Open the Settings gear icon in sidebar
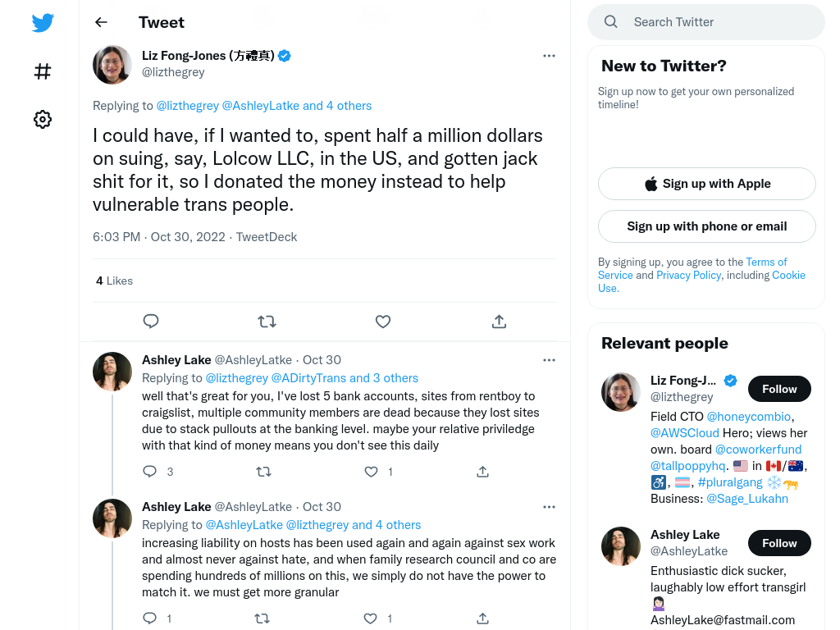This screenshot has width=840, height=630. [x=43, y=119]
